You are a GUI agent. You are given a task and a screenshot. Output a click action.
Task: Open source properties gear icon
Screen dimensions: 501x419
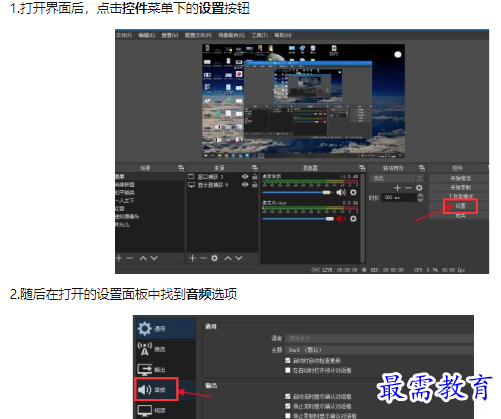tap(214, 258)
